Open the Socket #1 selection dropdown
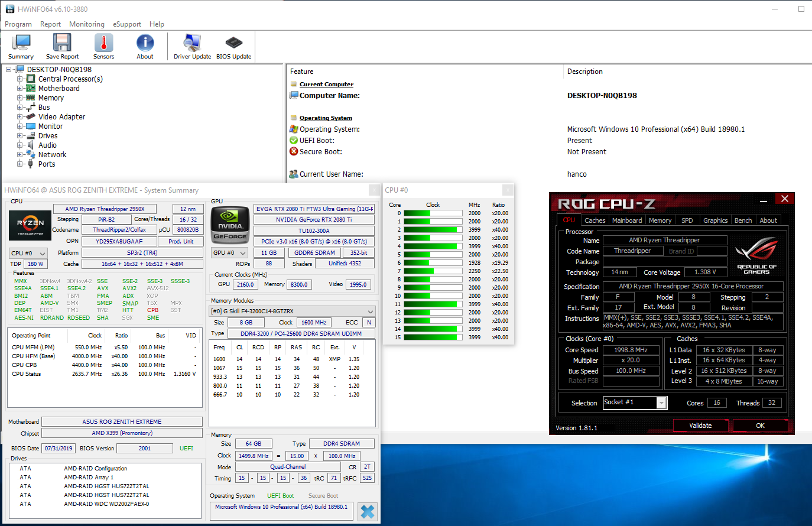This screenshot has height=526, width=812. pos(635,402)
